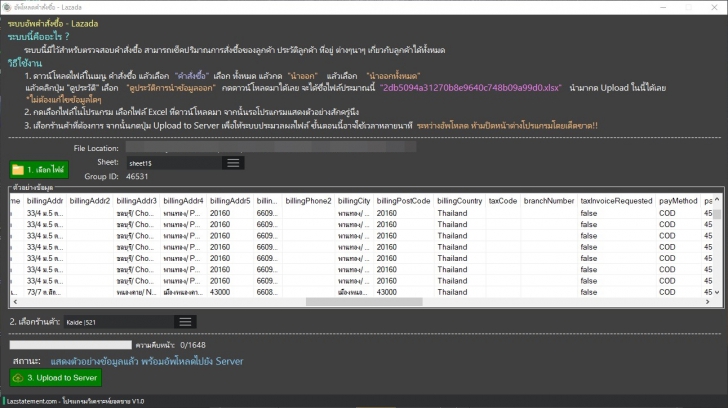Screen dimensions: 728x408
Task: Click the billingAddr5 column header
Action: (x=230, y=201)
